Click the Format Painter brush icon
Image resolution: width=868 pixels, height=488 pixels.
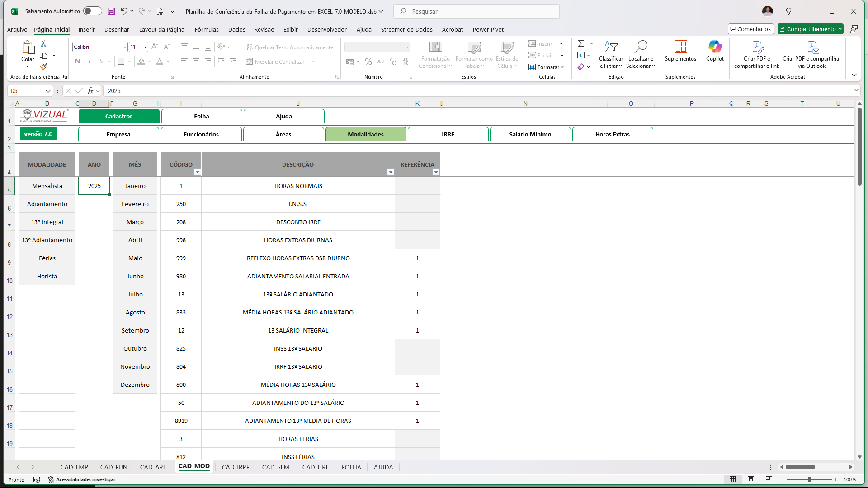[x=43, y=66]
